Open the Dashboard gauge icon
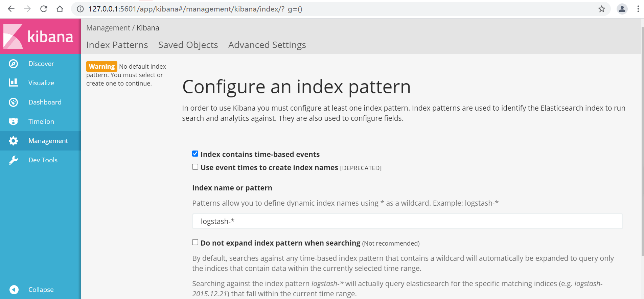Image resolution: width=644 pixels, height=299 pixels. point(13,102)
